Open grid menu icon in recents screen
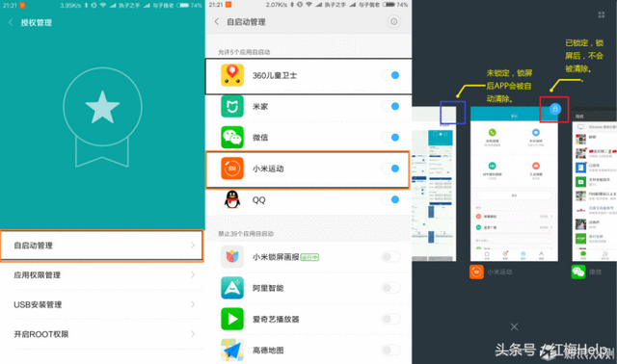617x364 pixels. [x=602, y=15]
